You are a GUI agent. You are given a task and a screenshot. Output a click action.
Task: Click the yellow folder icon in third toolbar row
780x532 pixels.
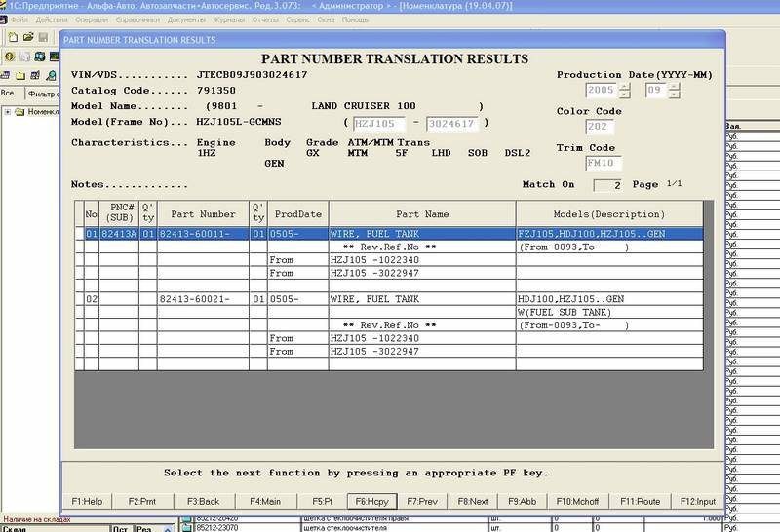(20, 76)
